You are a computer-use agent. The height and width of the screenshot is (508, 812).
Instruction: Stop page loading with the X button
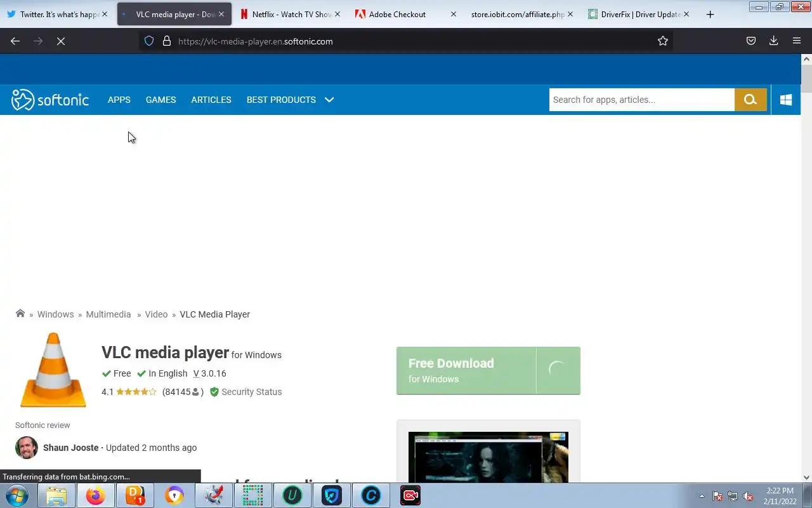(x=61, y=41)
